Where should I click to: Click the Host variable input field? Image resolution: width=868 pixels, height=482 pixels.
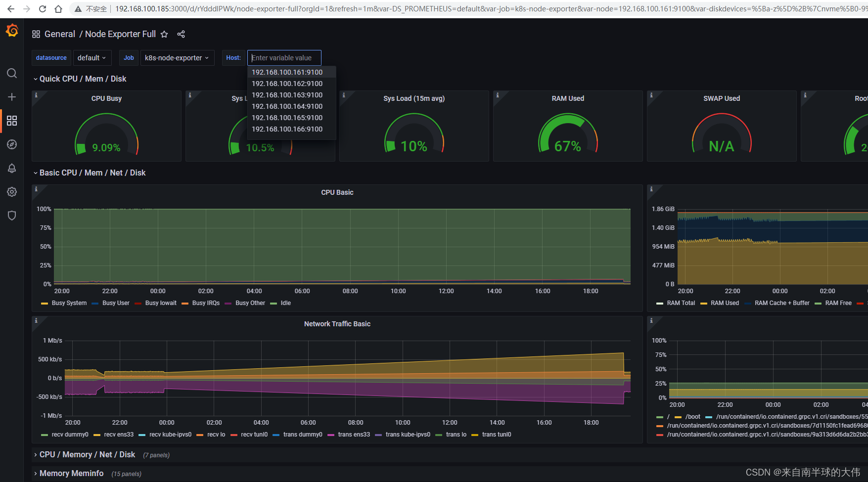click(x=284, y=58)
